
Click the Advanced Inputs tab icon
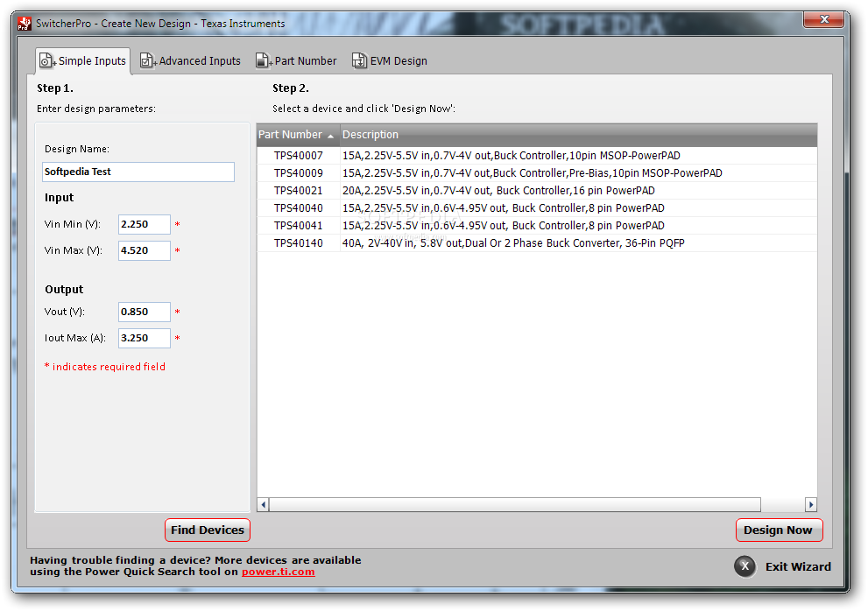point(148,60)
